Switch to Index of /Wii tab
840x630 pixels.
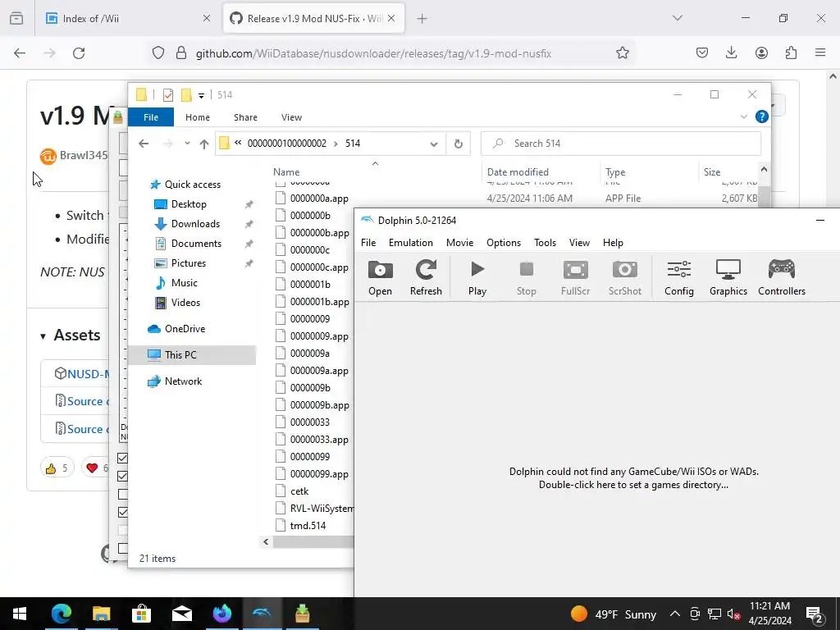coord(127,18)
